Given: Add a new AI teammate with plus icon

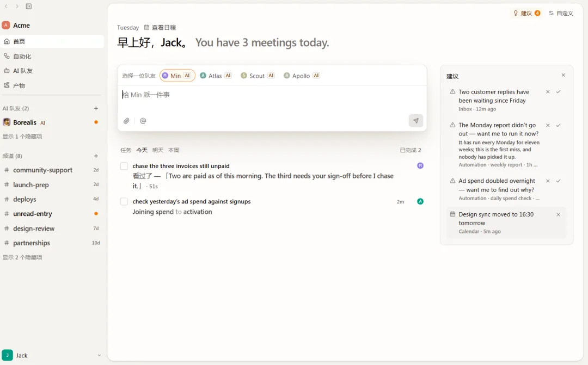Looking at the screenshot, I should click(x=96, y=108).
